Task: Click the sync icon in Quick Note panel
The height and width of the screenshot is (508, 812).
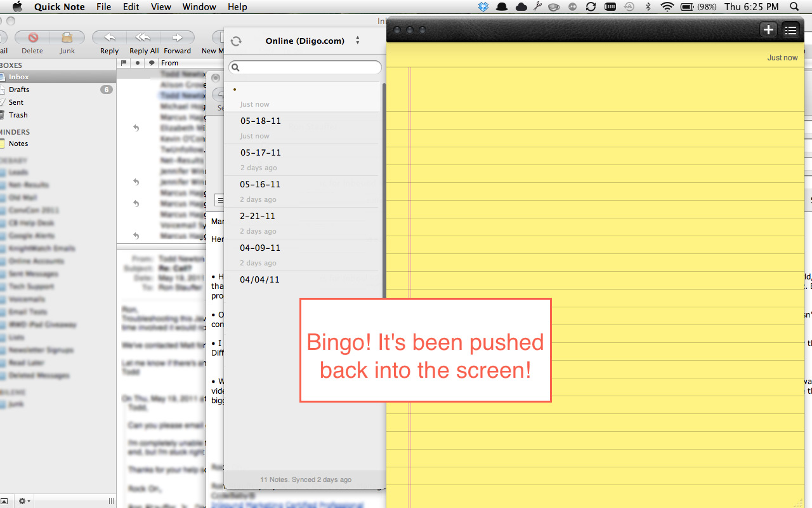Action: pyautogui.click(x=235, y=41)
